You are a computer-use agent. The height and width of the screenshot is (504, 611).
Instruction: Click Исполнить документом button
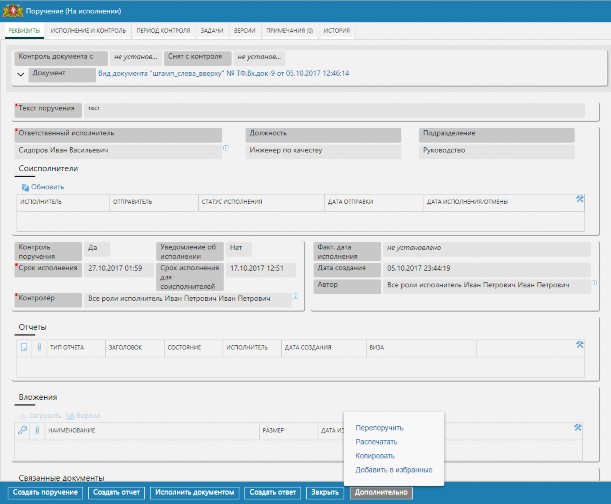pos(194,493)
